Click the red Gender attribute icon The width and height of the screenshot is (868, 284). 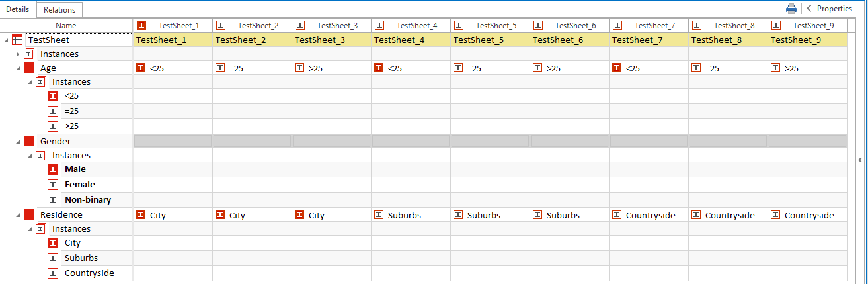pyautogui.click(x=29, y=141)
